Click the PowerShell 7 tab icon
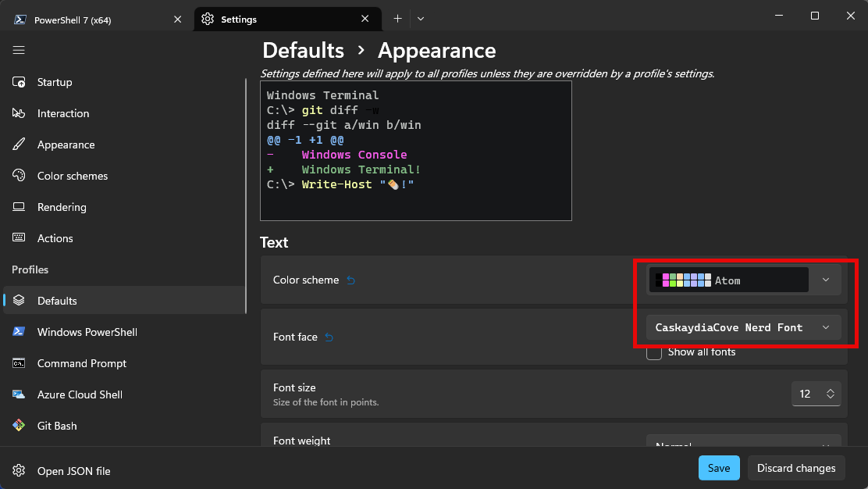The image size is (868, 489). [20, 20]
